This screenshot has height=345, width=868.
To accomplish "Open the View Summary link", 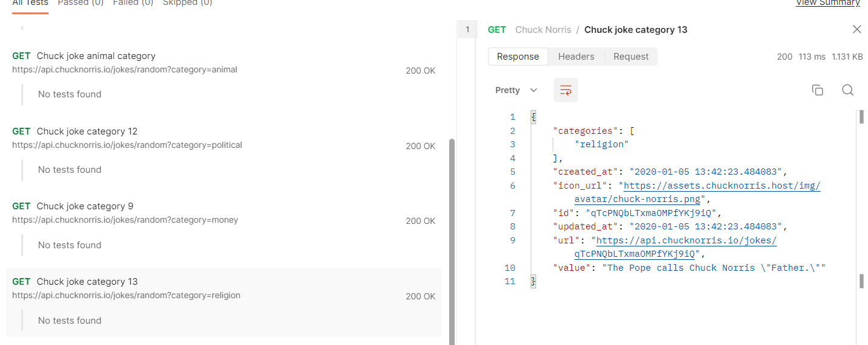I will tap(827, 3).
